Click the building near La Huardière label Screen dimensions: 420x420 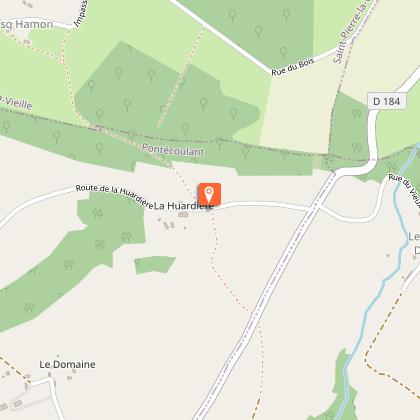click(183, 215)
